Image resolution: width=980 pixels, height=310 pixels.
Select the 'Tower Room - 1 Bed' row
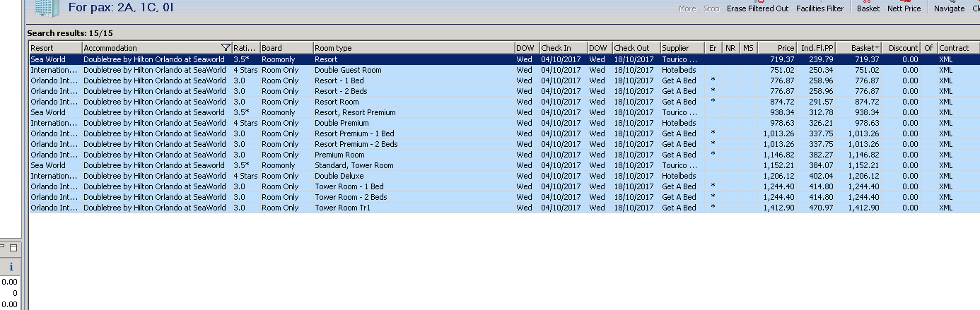(x=504, y=186)
